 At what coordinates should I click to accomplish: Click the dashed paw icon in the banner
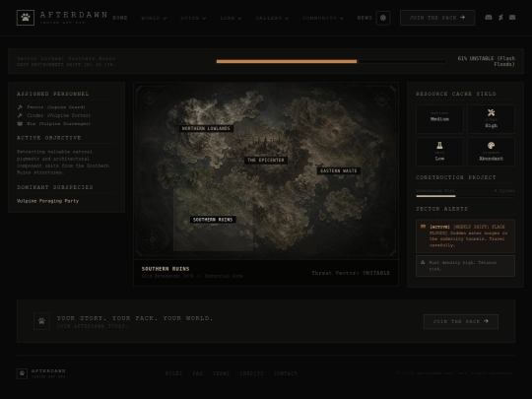(41, 321)
